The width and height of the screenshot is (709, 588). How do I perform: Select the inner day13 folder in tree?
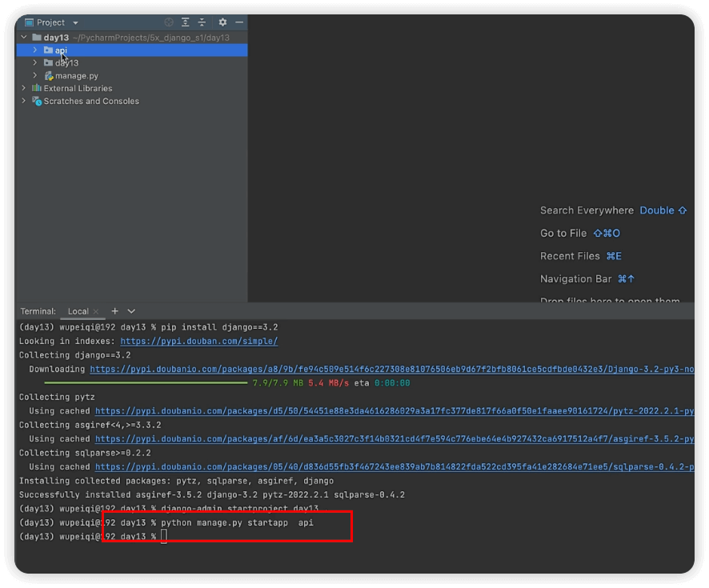tap(66, 63)
